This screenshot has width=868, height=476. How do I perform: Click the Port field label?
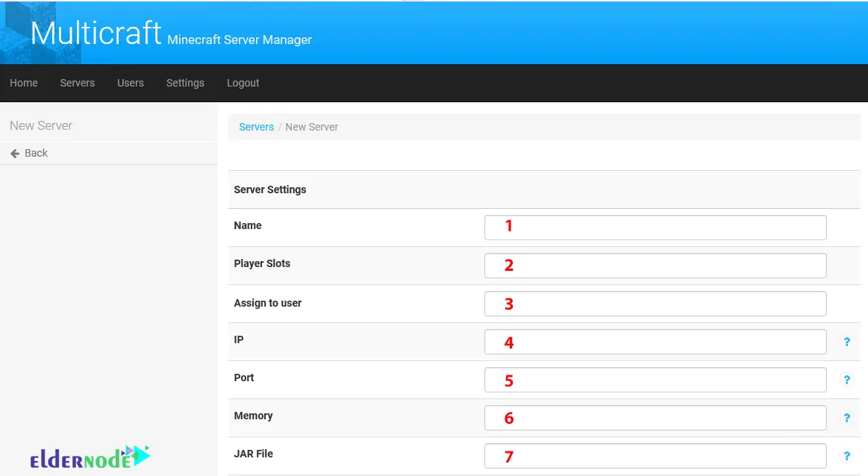click(243, 378)
